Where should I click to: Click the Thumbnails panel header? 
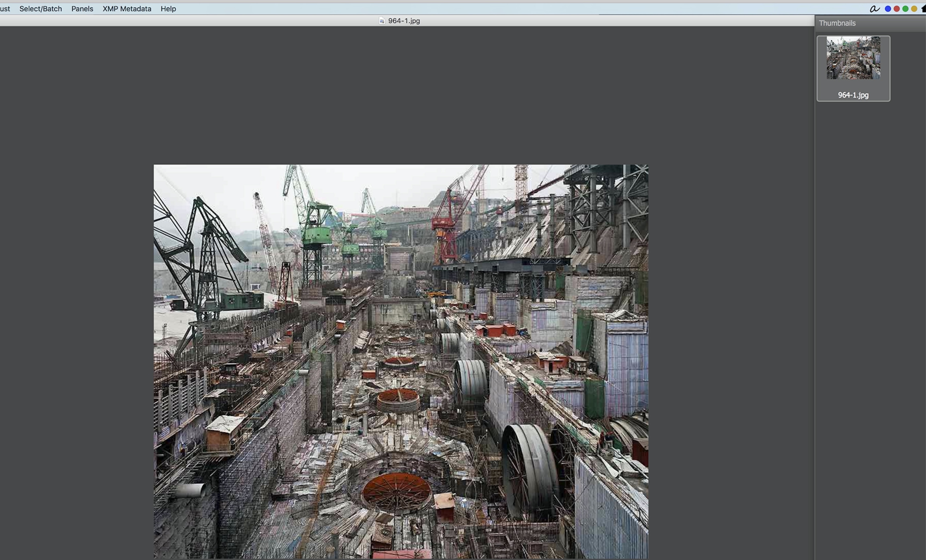[837, 23]
